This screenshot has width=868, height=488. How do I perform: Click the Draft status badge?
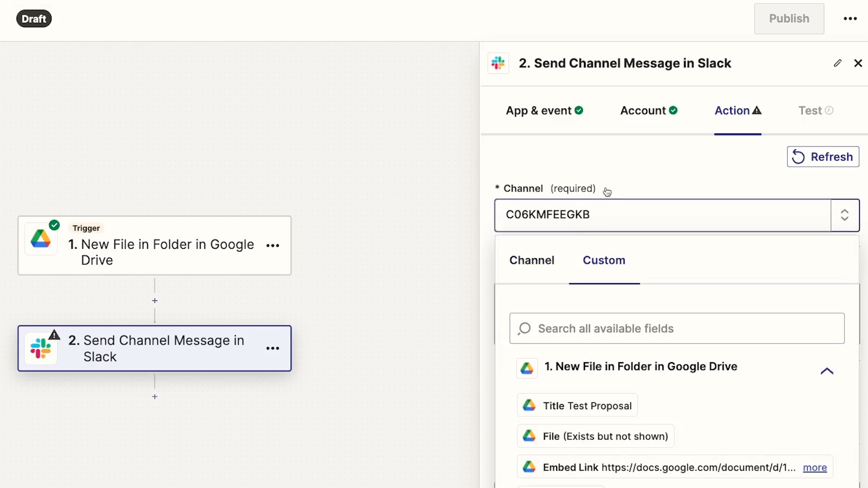point(34,19)
